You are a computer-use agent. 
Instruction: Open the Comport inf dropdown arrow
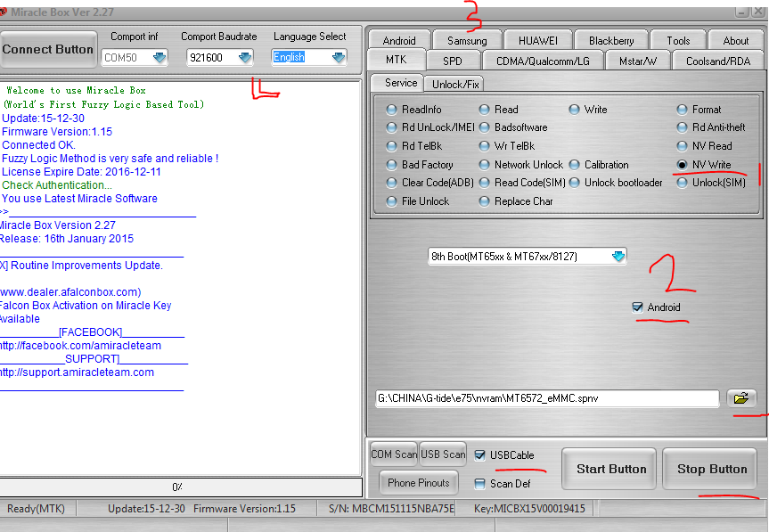[x=160, y=58]
